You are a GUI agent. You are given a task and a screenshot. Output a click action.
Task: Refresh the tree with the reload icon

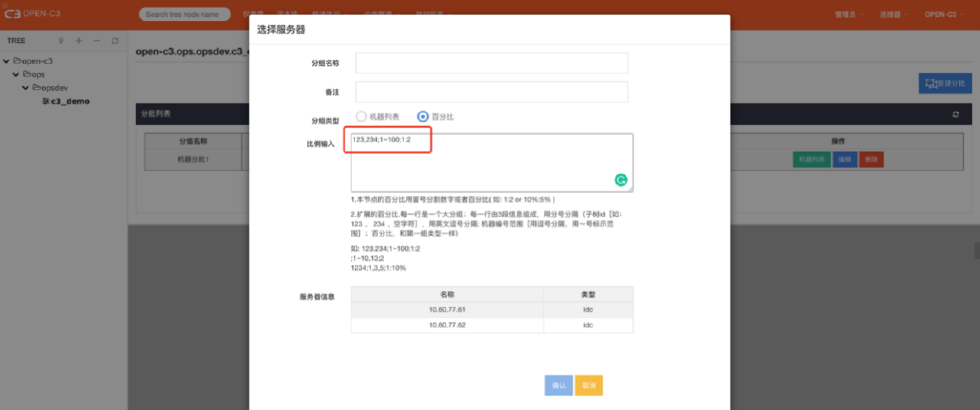[x=115, y=41]
